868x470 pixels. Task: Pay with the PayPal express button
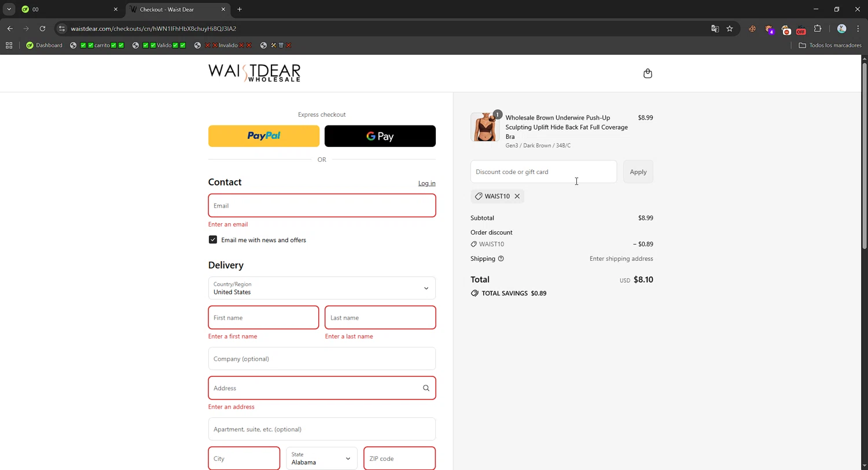(264, 136)
